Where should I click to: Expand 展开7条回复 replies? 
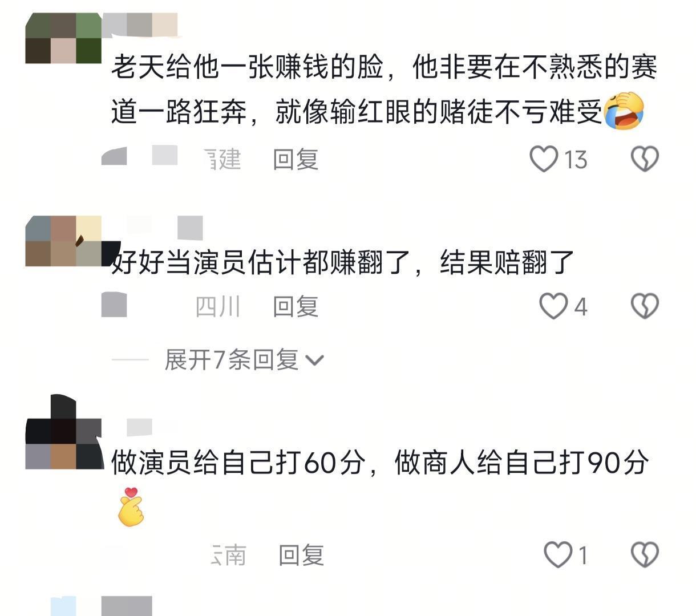pos(231,360)
